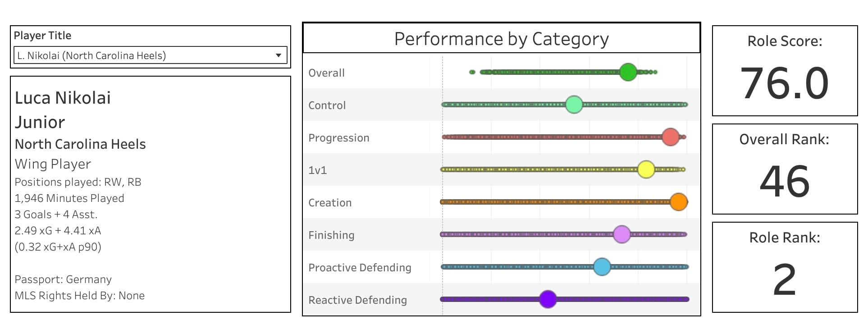The image size is (868, 329).
Task: Select the Creation row label
Action: (330, 203)
